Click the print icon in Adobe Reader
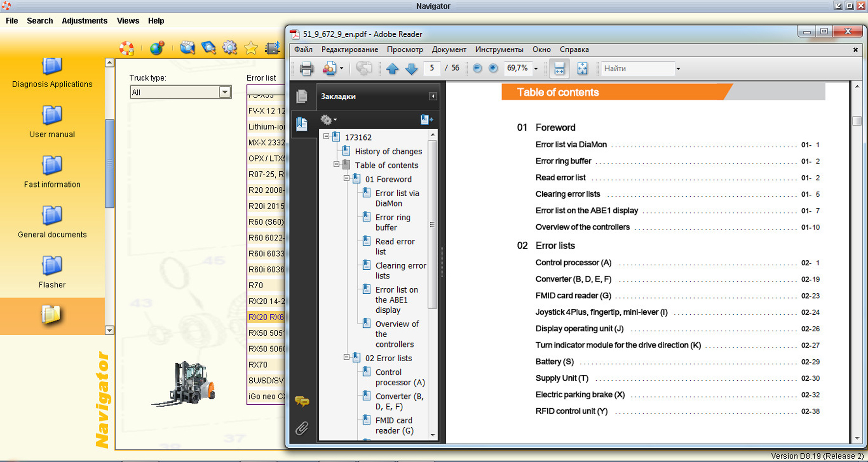 click(x=307, y=69)
